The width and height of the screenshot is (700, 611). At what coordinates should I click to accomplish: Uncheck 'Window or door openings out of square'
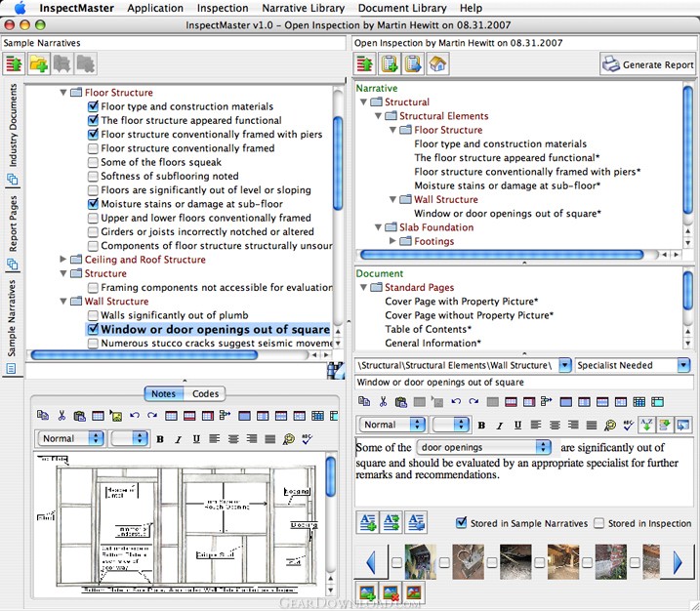pyautogui.click(x=93, y=329)
